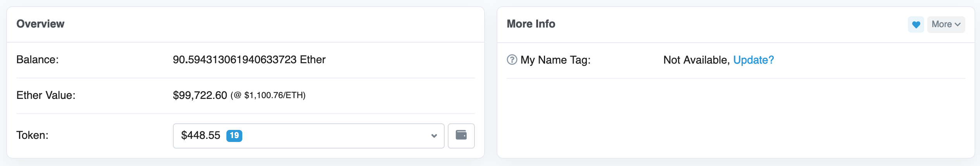Image resolution: width=980 pixels, height=166 pixels.
Task: Click the Token label
Action: 32,135
